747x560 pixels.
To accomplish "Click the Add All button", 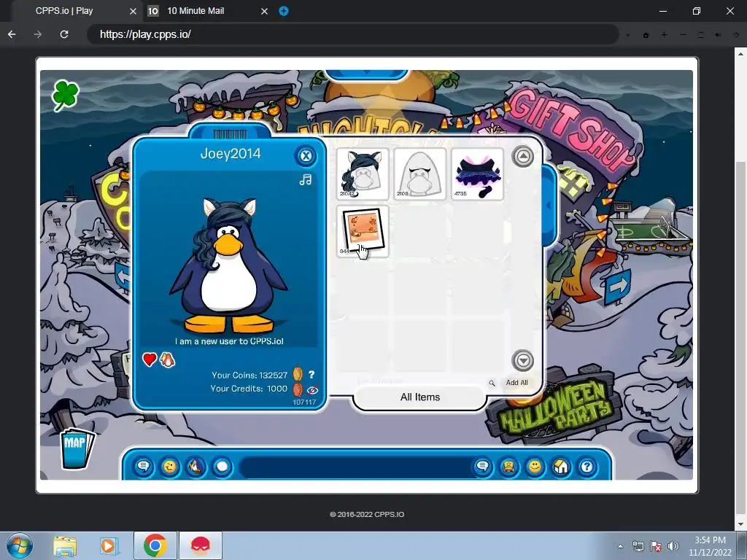I will point(517,382).
